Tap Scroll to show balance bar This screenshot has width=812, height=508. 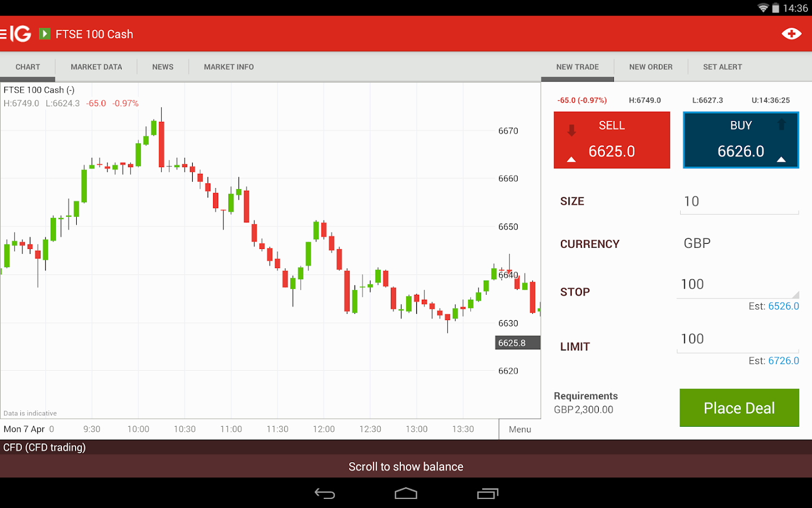406,466
